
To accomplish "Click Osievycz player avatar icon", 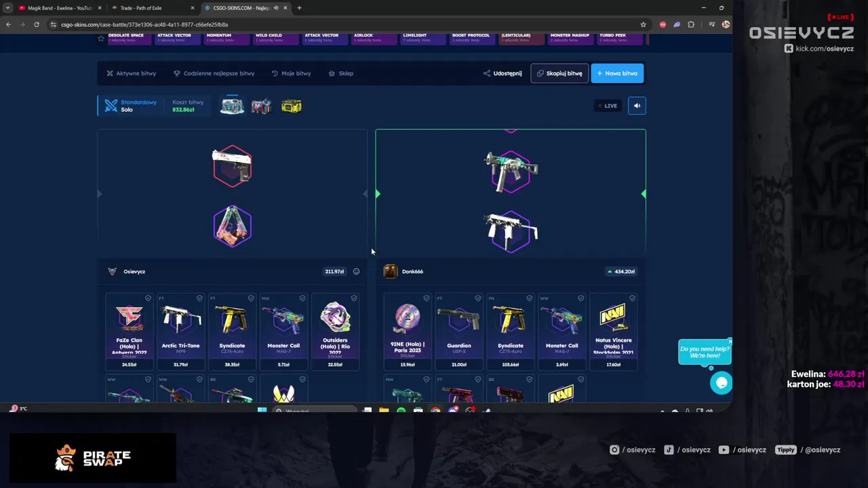I will click(x=112, y=272).
